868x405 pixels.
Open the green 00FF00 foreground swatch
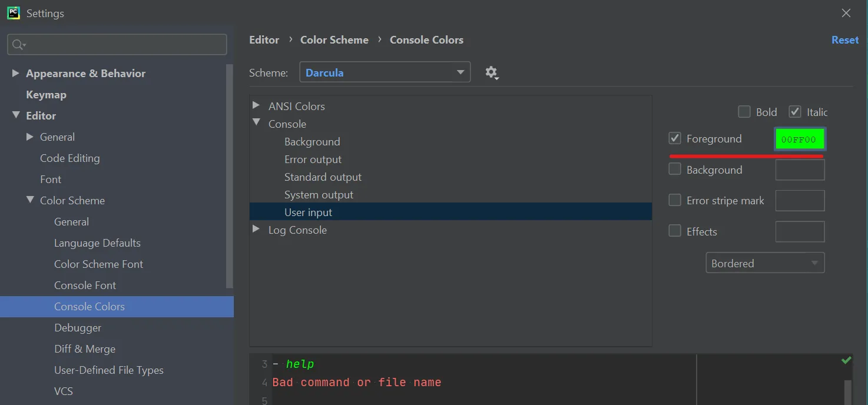click(x=800, y=140)
